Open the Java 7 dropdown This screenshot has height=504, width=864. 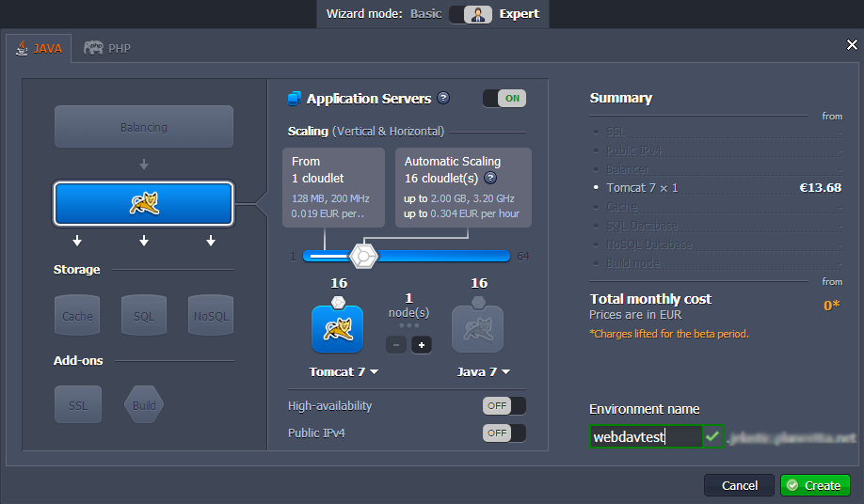[483, 372]
